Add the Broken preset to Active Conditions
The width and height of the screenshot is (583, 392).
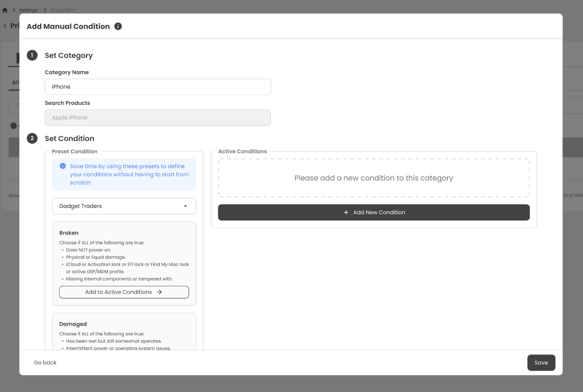124,292
